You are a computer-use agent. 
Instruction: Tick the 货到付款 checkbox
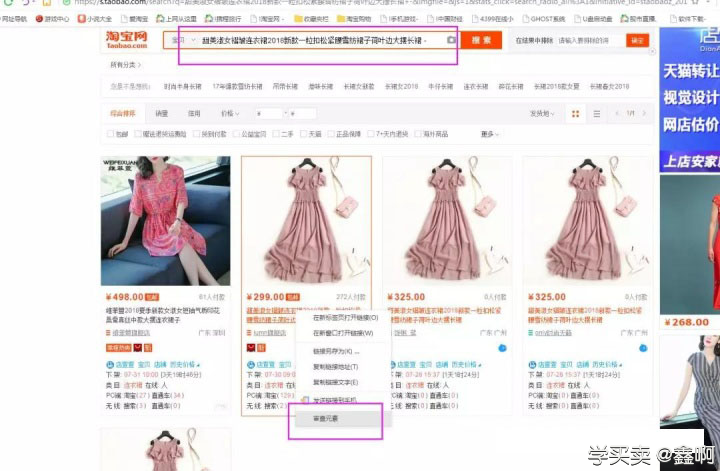(x=197, y=134)
